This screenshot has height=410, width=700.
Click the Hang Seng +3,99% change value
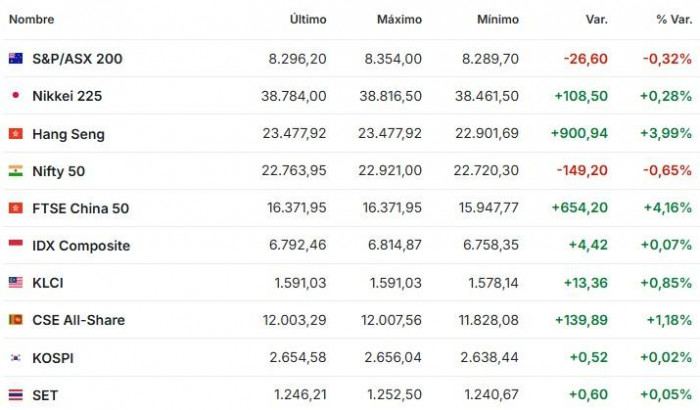pos(666,133)
